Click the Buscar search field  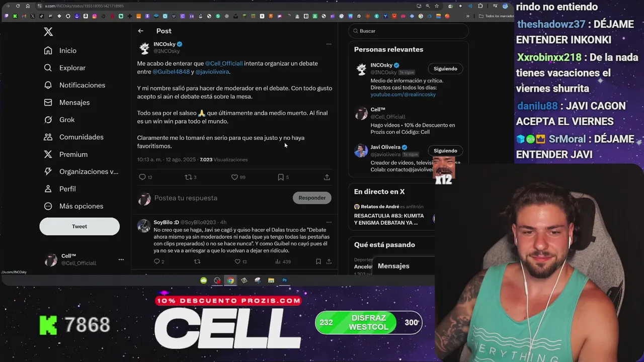(409, 31)
